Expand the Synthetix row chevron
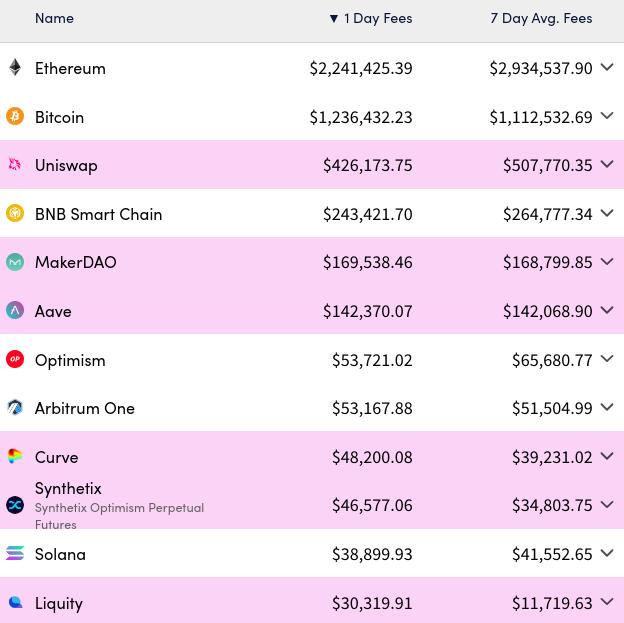This screenshot has width=624, height=623. pos(607,505)
